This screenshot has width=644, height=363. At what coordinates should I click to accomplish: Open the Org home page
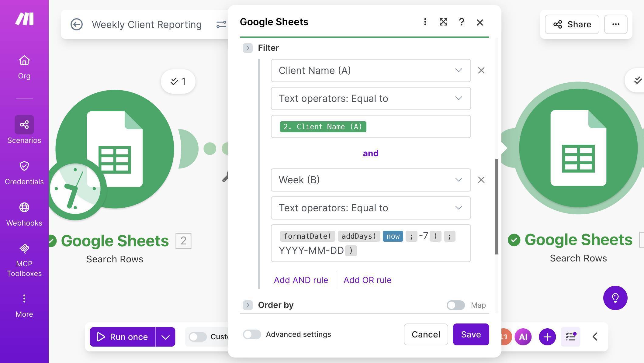click(x=24, y=66)
